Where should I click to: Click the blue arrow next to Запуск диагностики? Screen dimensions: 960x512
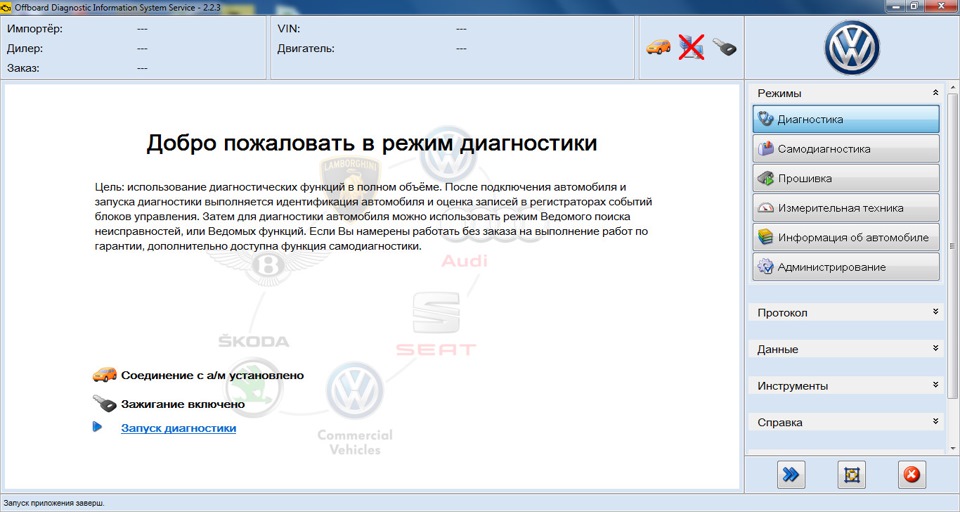97,427
